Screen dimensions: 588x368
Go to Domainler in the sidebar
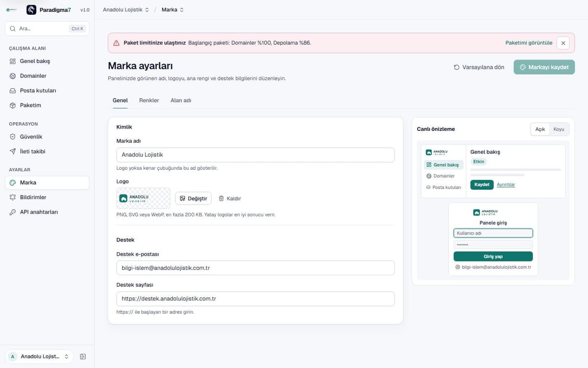click(x=47, y=76)
